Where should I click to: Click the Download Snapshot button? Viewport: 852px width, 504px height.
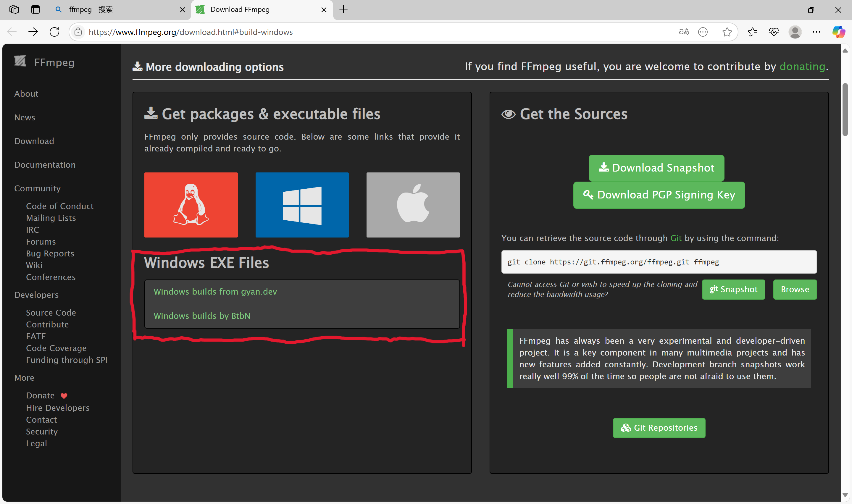pos(656,168)
